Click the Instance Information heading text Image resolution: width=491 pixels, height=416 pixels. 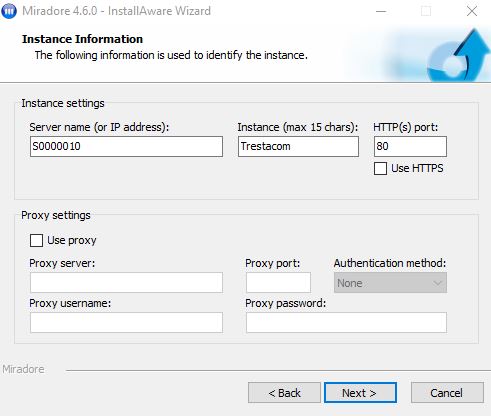coord(82,39)
